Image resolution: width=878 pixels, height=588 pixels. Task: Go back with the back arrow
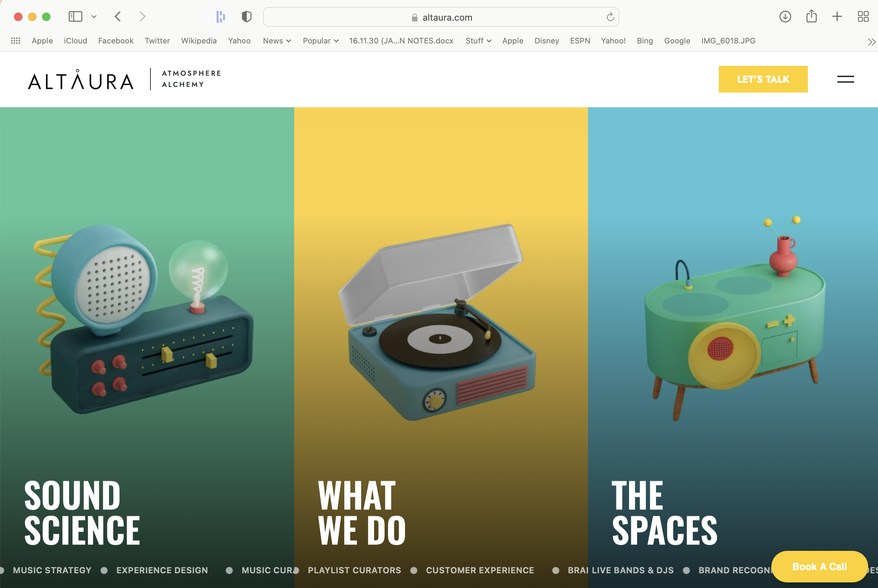click(118, 16)
